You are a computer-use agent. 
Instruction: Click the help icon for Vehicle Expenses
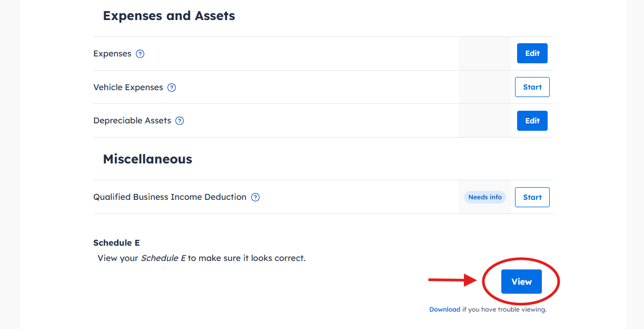172,88
